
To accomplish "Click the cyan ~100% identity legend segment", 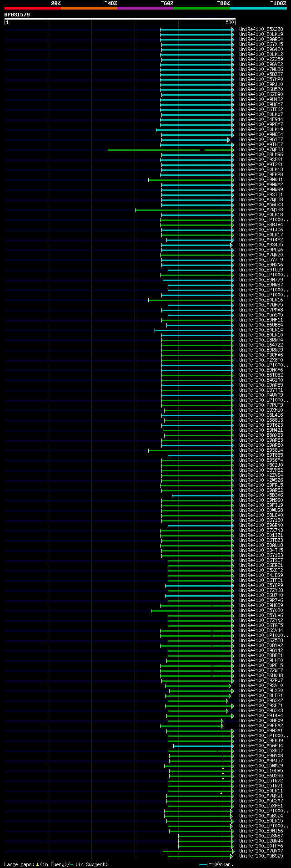I will [x=258, y=8].
